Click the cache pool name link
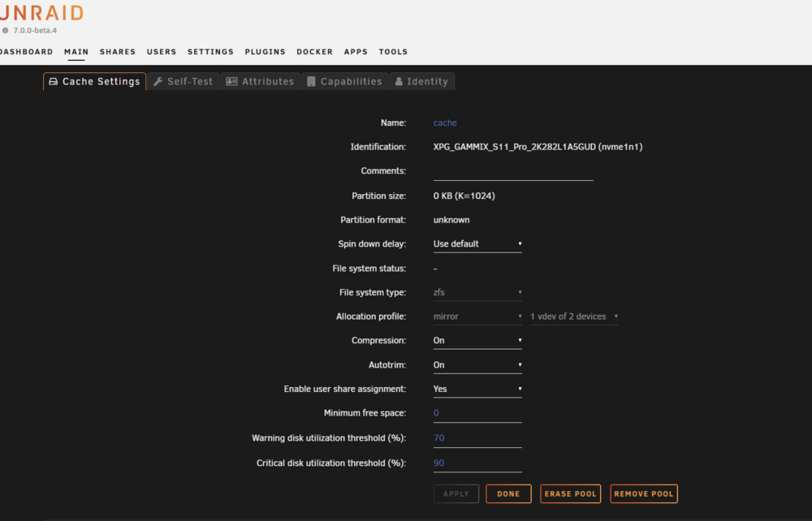This screenshot has width=812, height=521. point(445,123)
